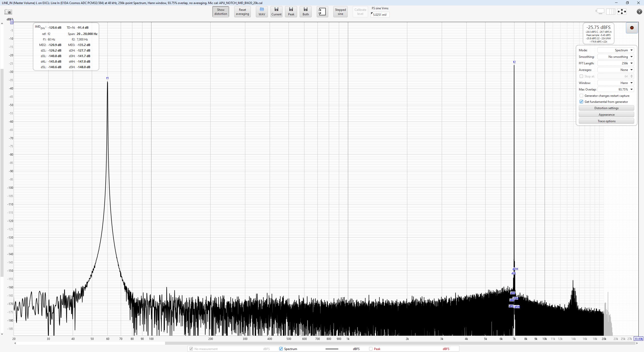Close the RTA window
644x352 pixels.
click(638, 3)
